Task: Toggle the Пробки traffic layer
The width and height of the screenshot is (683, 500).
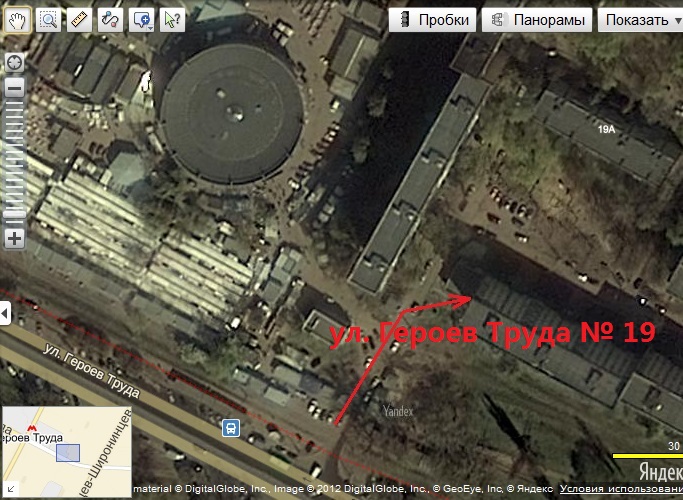Action: 434,19
